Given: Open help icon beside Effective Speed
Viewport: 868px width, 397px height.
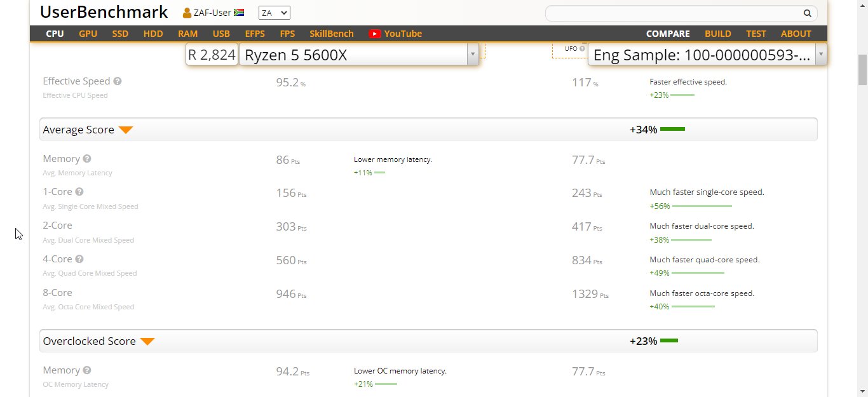Looking at the screenshot, I should (x=117, y=81).
